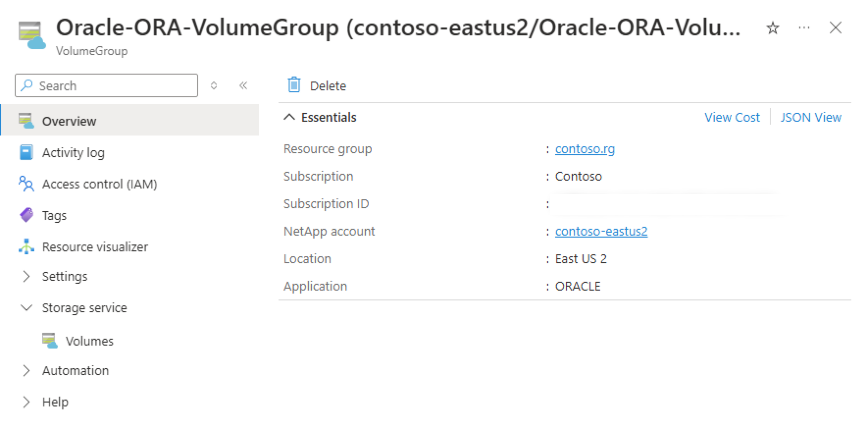Expand the Settings group chevron
Viewport: 868px width, 431px height.
pyautogui.click(x=26, y=276)
